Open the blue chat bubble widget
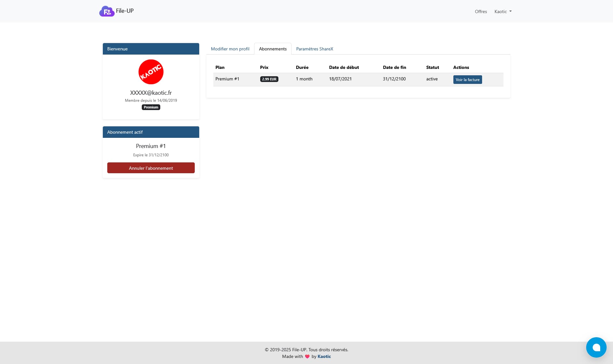Viewport: 613px width, 364px height. tap(596, 347)
